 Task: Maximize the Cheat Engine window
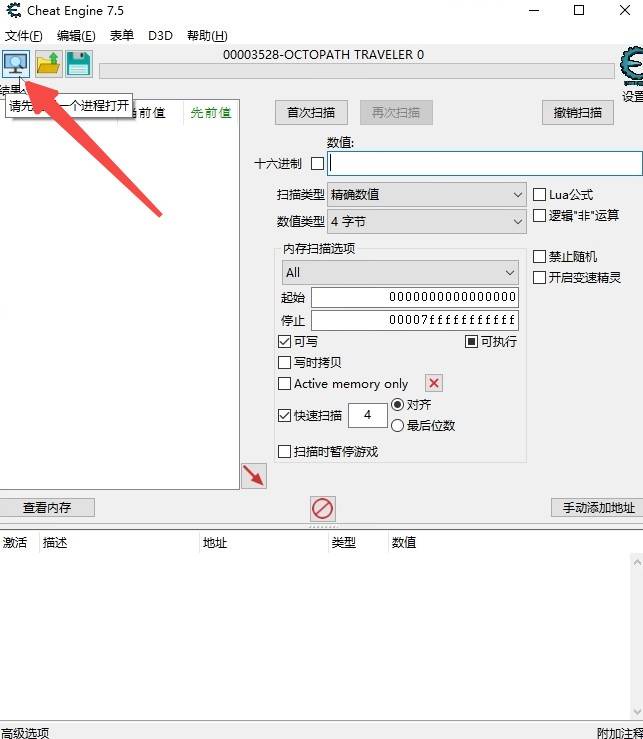[579, 10]
